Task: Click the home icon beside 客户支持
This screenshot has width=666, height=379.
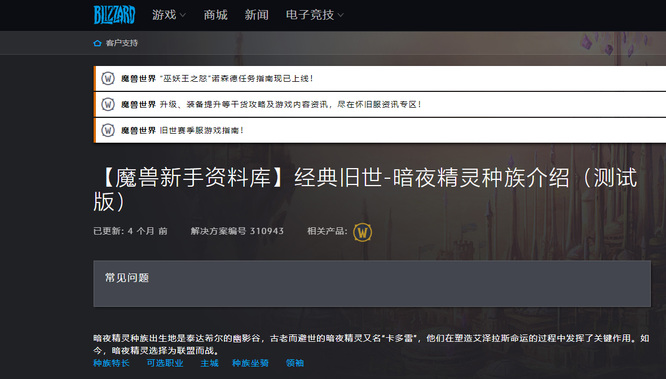Action: pos(97,43)
